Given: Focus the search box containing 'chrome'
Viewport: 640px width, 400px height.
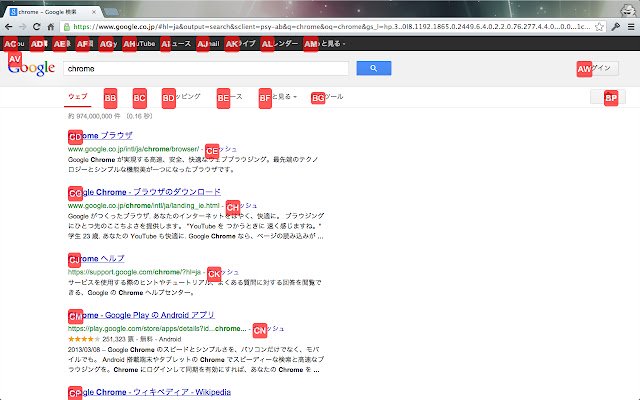Looking at the screenshot, I should click(206, 68).
